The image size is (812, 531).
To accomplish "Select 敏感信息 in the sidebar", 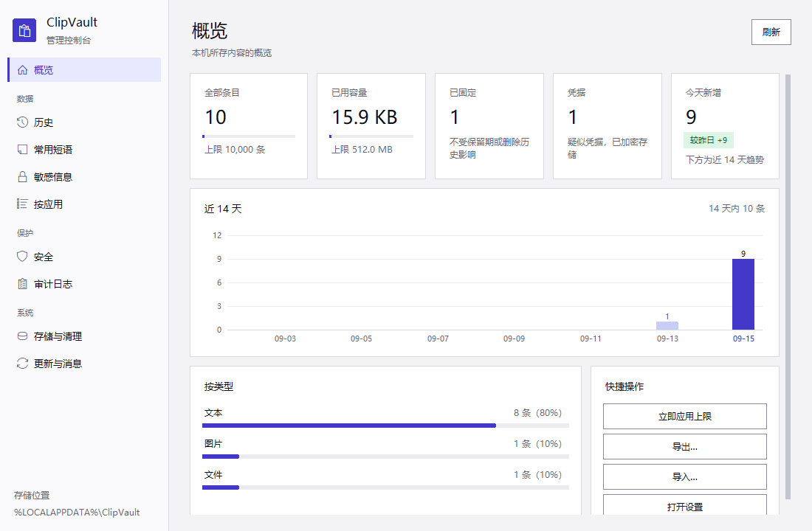I will click(84, 176).
